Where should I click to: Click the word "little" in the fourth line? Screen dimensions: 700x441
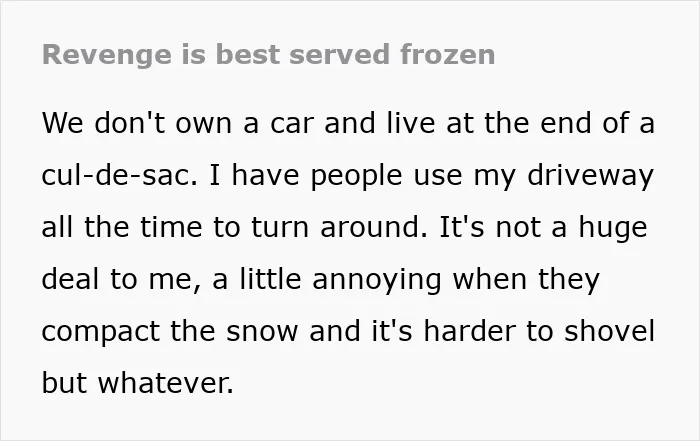coord(270,279)
